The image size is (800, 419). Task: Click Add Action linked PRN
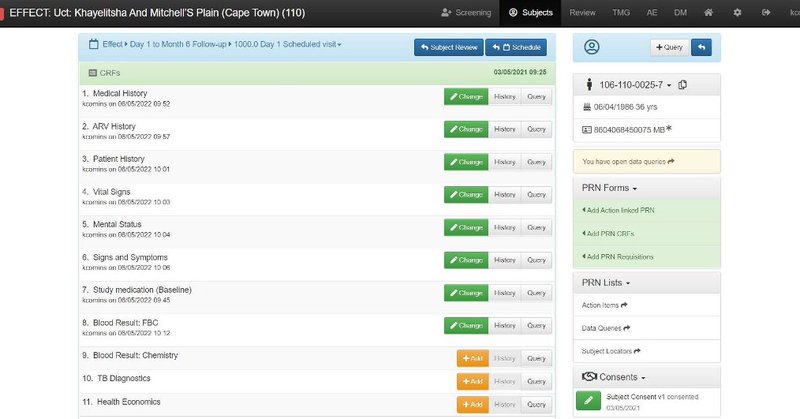pyautogui.click(x=618, y=210)
